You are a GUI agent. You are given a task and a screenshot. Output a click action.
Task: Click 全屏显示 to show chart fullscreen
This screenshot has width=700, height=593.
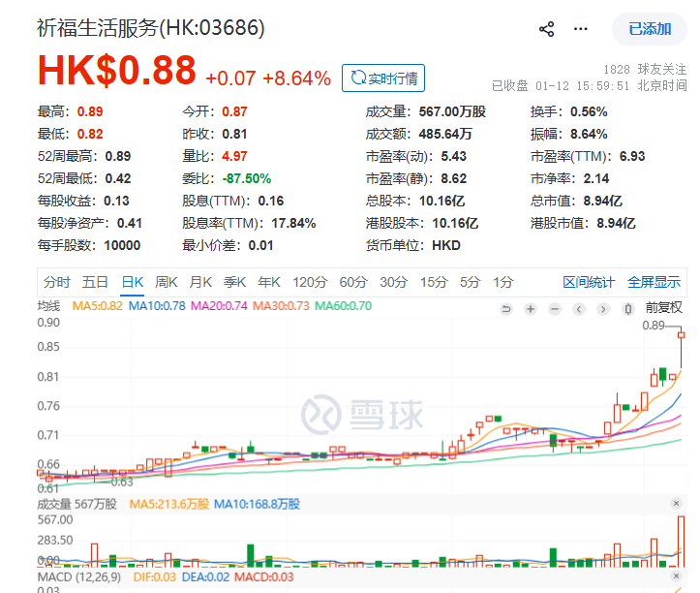(654, 282)
